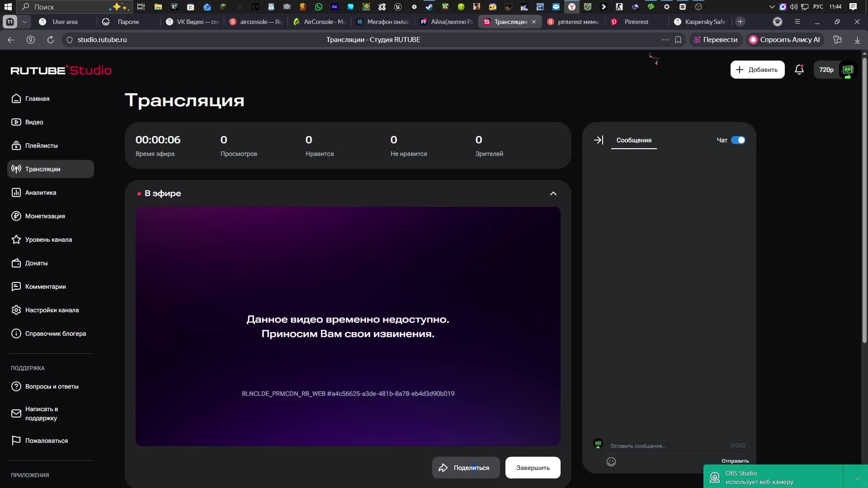This screenshot has width=868, height=488.
Task: Open the Windows Start menu
Action: pyautogui.click(x=8, y=7)
